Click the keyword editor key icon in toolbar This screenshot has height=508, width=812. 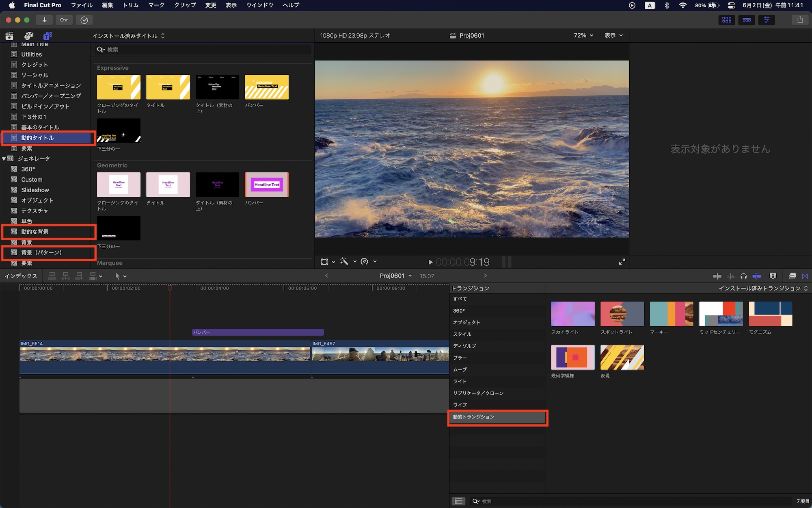64,20
